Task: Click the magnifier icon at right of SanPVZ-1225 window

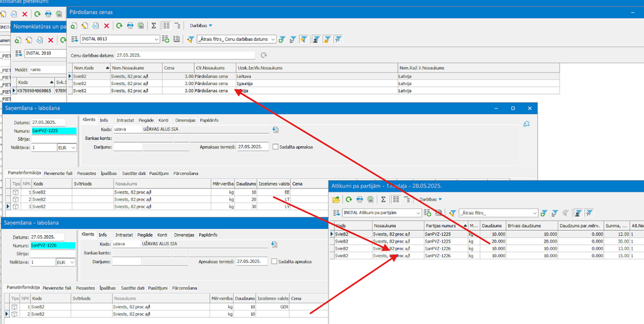Action: (x=527, y=123)
